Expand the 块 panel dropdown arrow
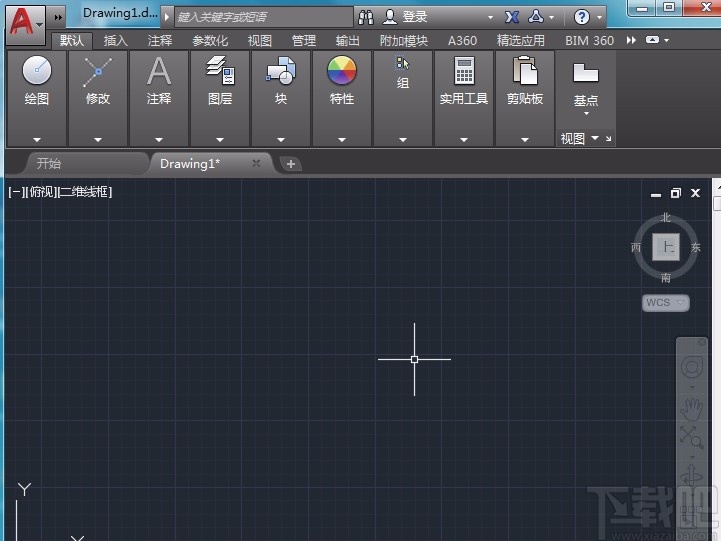This screenshot has height=541, width=721. pos(281,139)
